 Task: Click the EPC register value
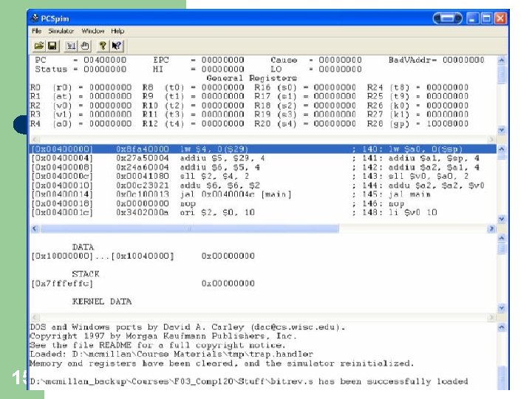click(222, 60)
